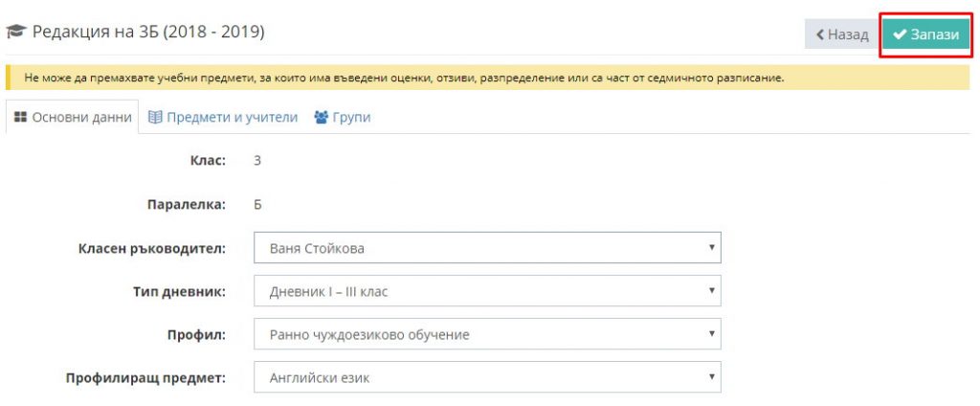The width and height of the screenshot is (980, 406).
Task: Click the arrow of the Английски език select
Action: coord(711,376)
